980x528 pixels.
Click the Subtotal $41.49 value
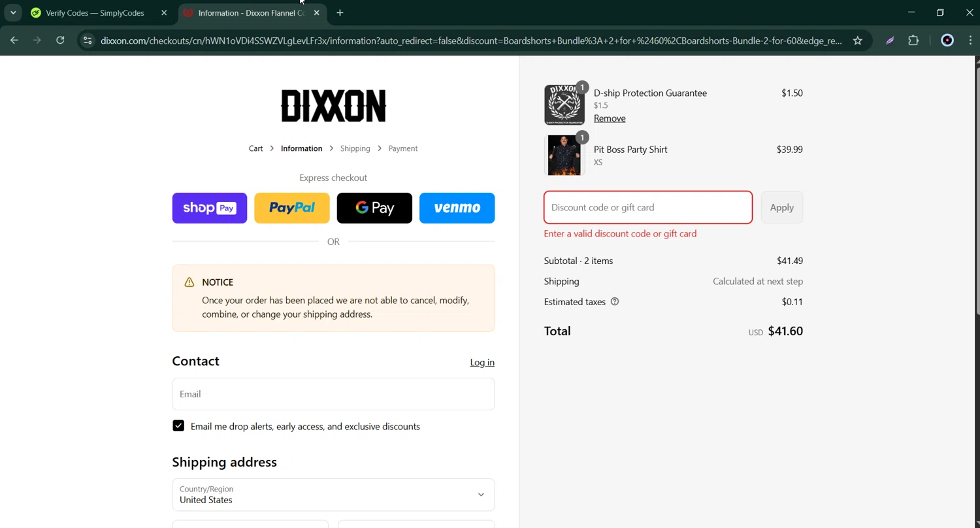click(x=790, y=261)
